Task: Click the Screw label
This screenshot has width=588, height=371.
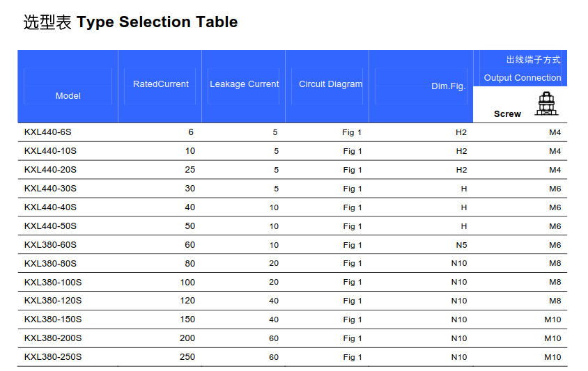Action: pyautogui.click(x=507, y=114)
